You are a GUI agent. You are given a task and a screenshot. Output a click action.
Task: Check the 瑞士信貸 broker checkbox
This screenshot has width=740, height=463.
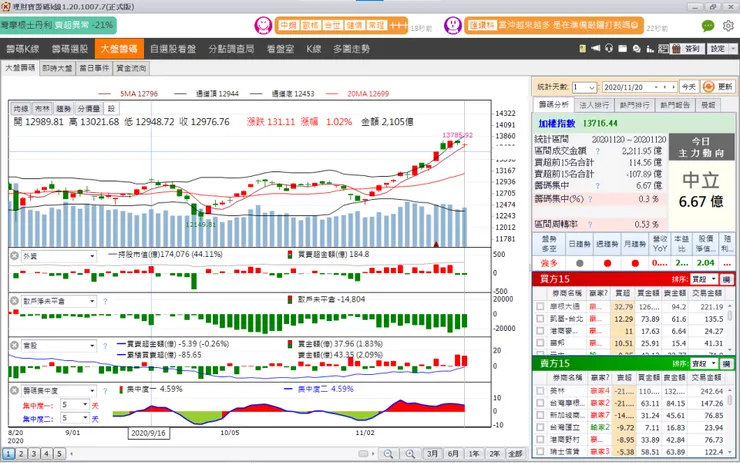point(540,452)
